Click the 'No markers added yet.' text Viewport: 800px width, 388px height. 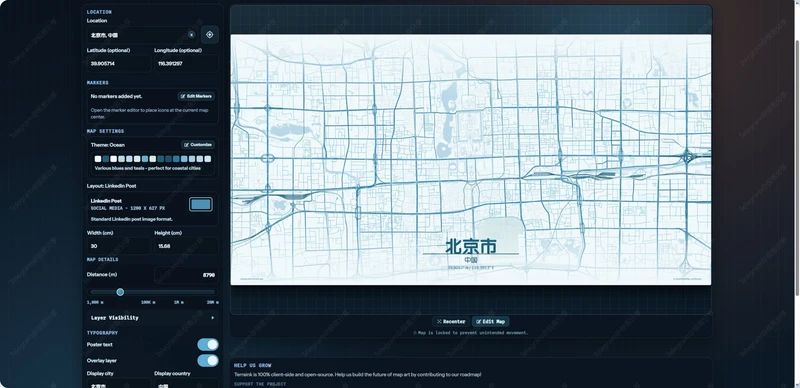click(x=116, y=96)
